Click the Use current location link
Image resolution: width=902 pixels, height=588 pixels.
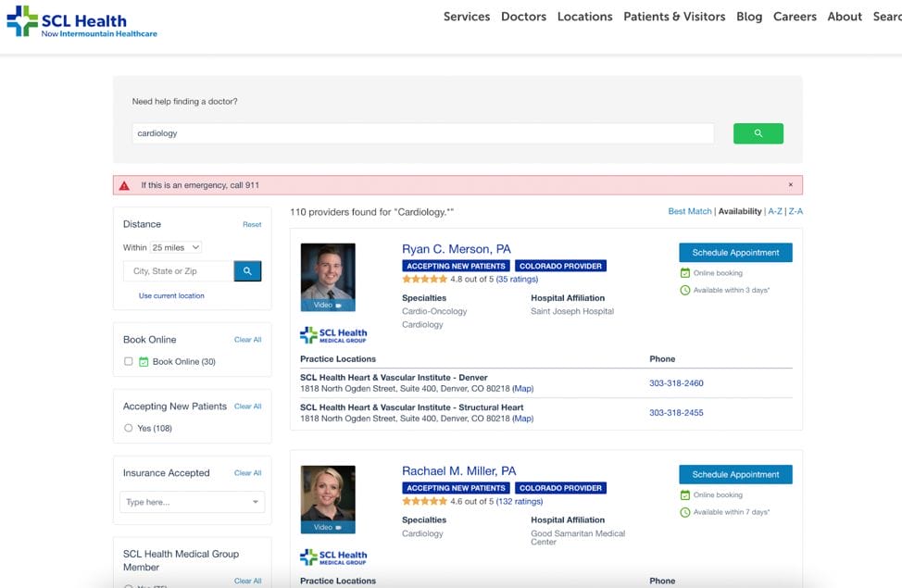tap(171, 294)
